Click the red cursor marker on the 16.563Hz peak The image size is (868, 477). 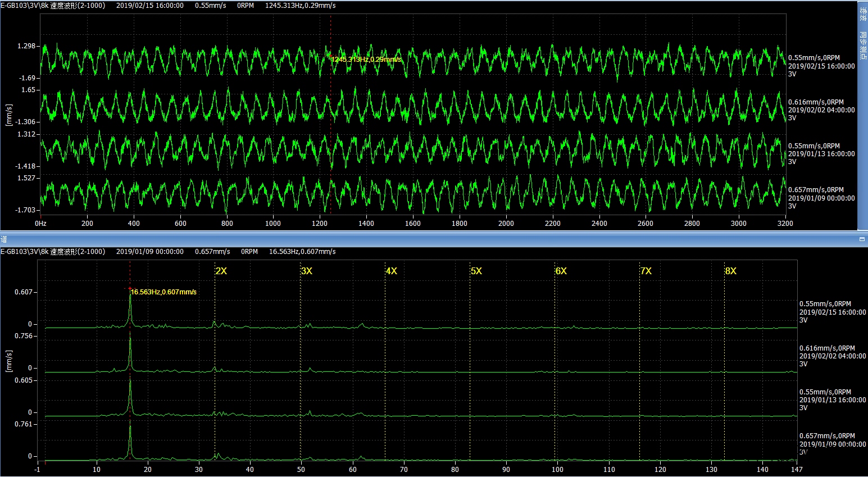point(130,289)
